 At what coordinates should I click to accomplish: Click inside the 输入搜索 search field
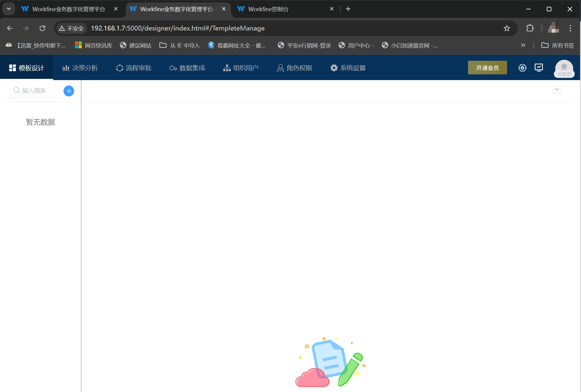36,90
